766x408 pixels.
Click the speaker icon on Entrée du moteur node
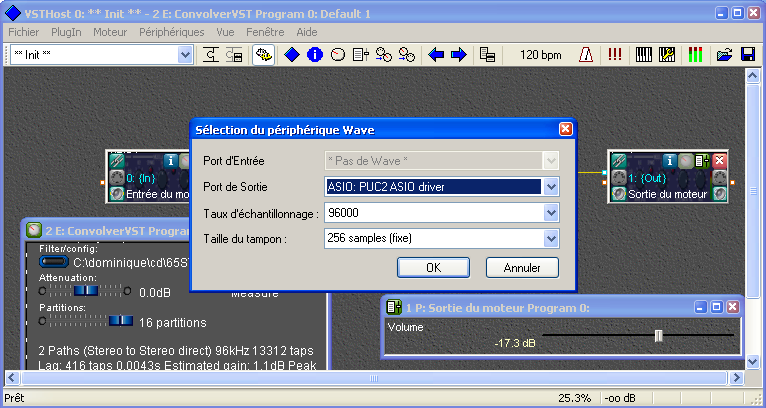[x=117, y=194]
